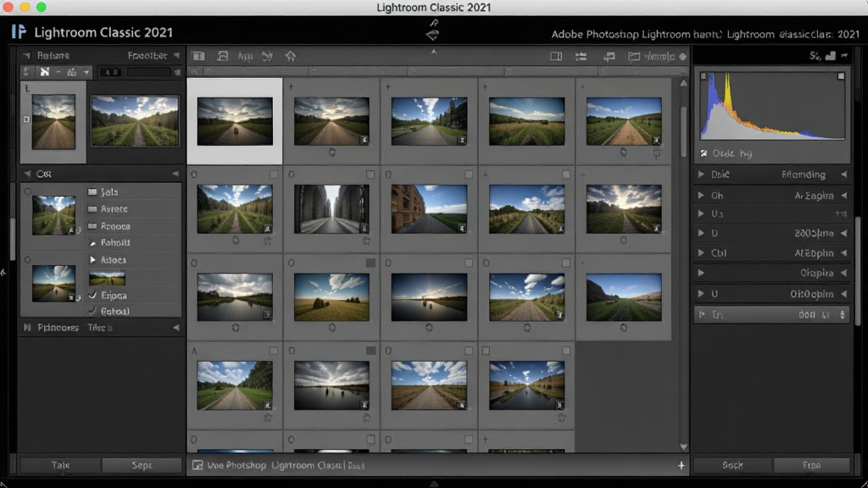868x488 pixels.
Task: Click the list-lines icon in the top toolbar
Action: pyautogui.click(x=581, y=57)
